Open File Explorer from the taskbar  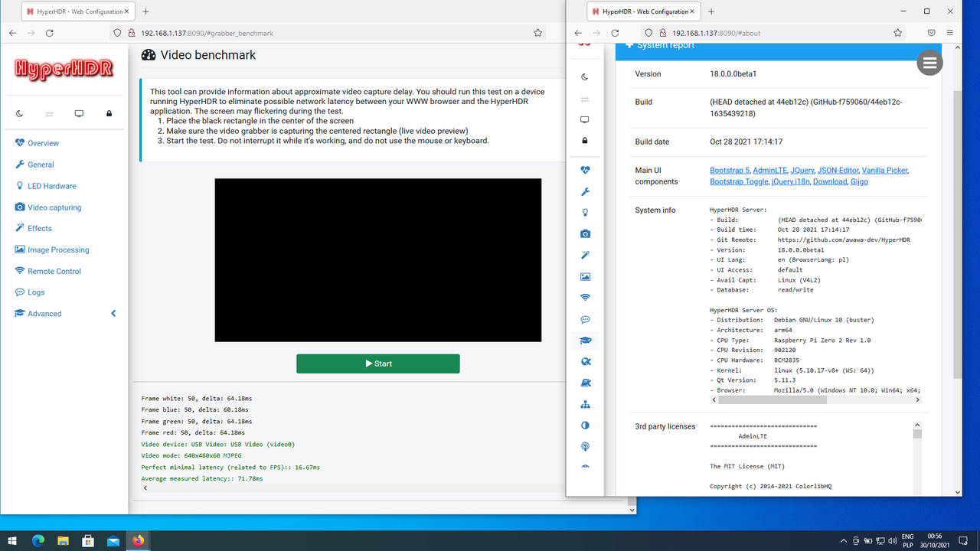coord(63,540)
